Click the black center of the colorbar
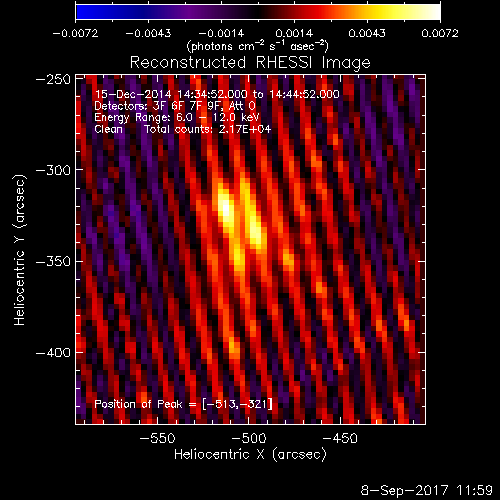The image size is (500, 500). click(x=258, y=12)
